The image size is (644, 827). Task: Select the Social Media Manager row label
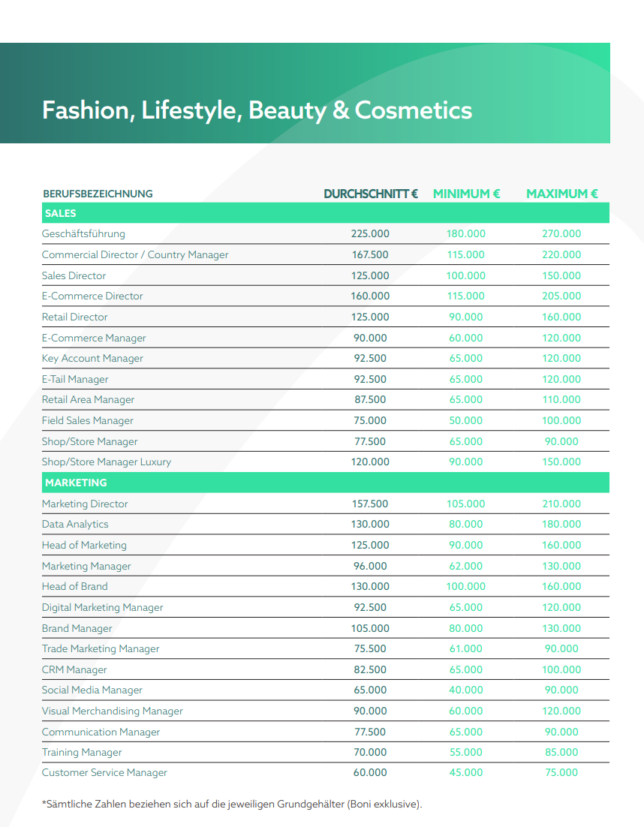92,690
